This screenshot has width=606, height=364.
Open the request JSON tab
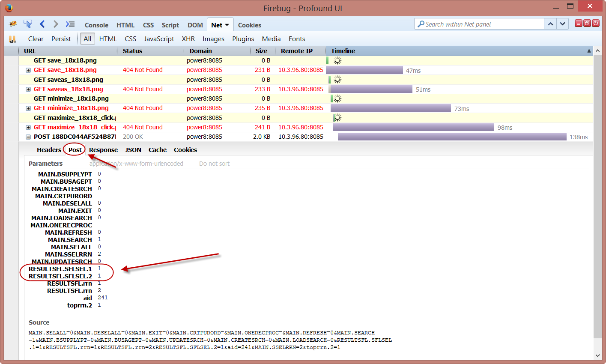133,150
